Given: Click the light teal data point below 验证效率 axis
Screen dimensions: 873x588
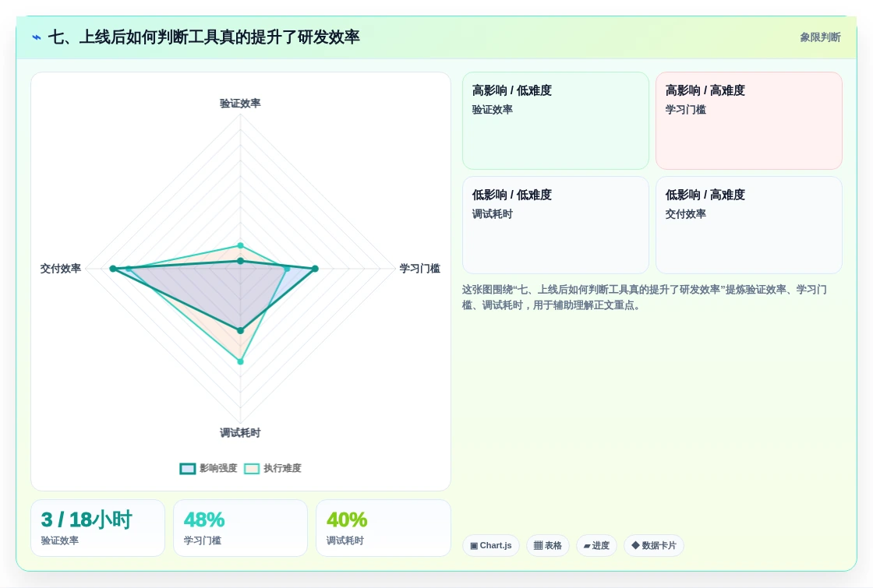Looking at the screenshot, I should click(x=241, y=245).
